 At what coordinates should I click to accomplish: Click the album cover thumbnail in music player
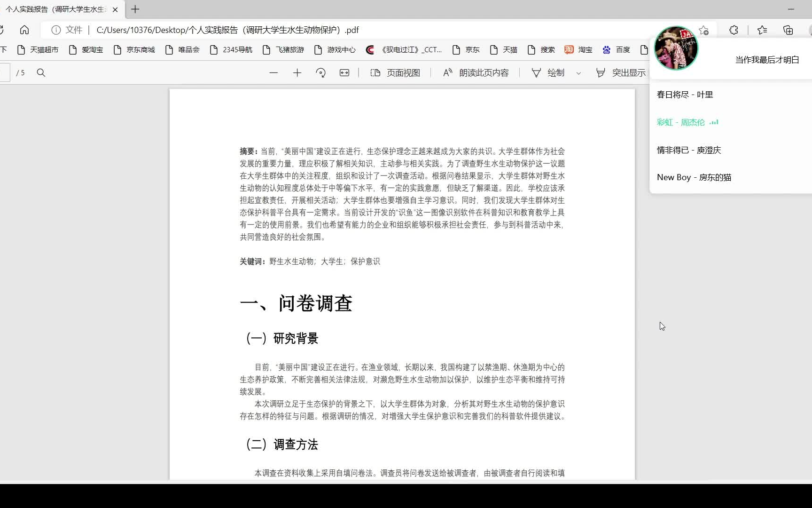(x=675, y=48)
